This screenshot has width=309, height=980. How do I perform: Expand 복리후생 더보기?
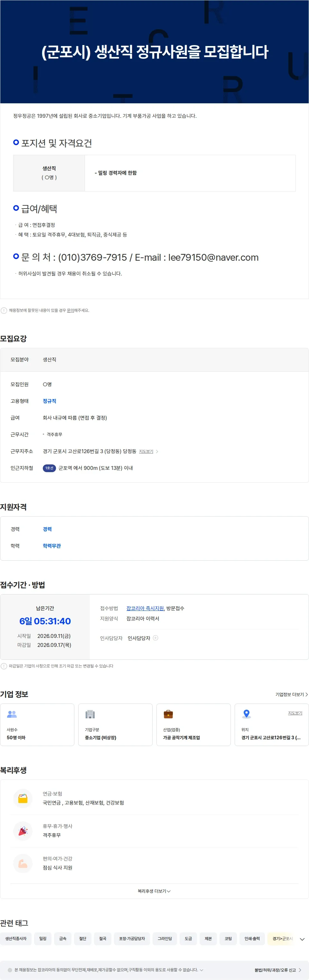[154, 891]
